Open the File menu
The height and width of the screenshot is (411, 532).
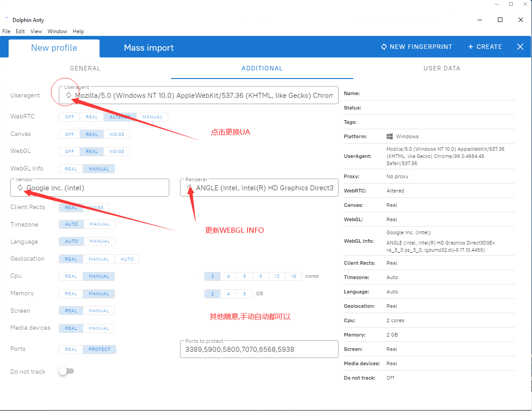[x=6, y=31]
